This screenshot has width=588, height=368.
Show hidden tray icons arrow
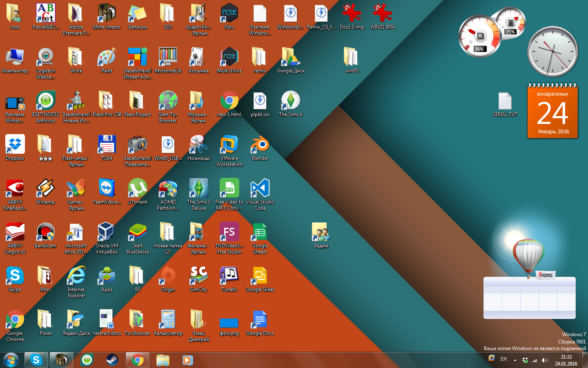click(515, 360)
